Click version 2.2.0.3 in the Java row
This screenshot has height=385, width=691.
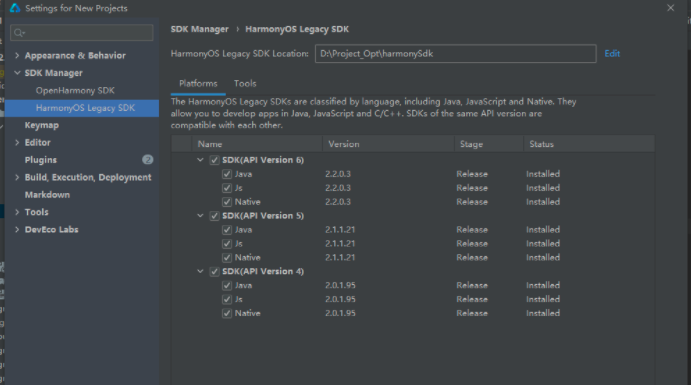[x=338, y=174]
